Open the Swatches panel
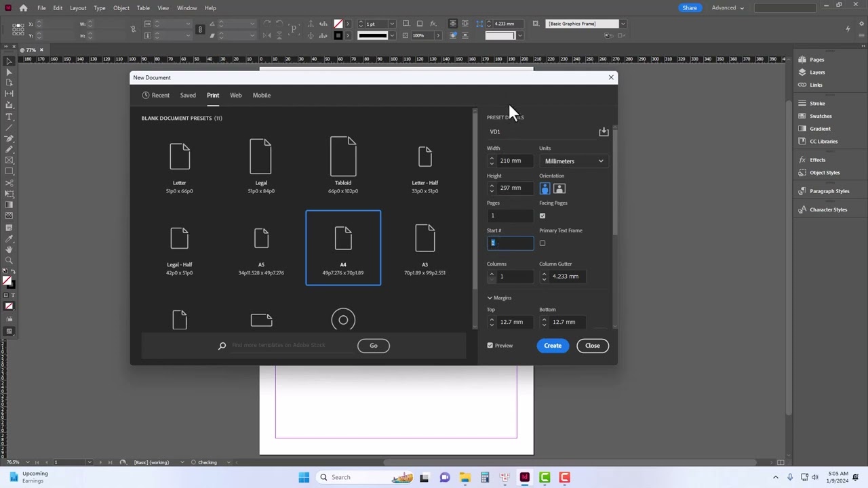The width and height of the screenshot is (868, 488). 820,116
